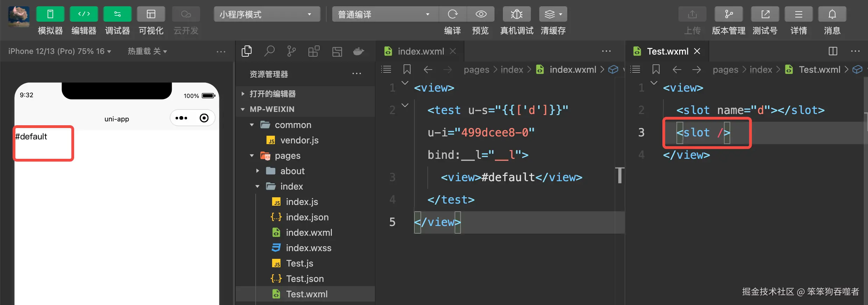This screenshot has width=868, height=305.
Task: Click the preview (预览) eye icon
Action: tap(481, 14)
